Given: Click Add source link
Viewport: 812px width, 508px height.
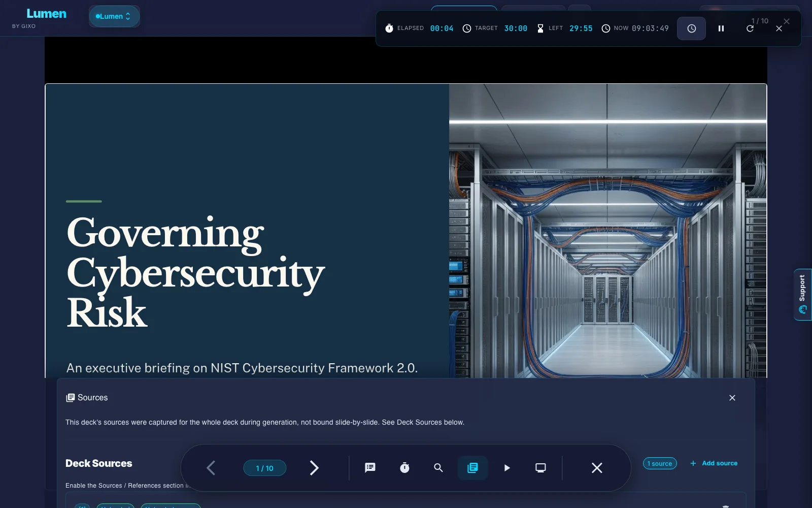Looking at the screenshot, I should click(714, 463).
